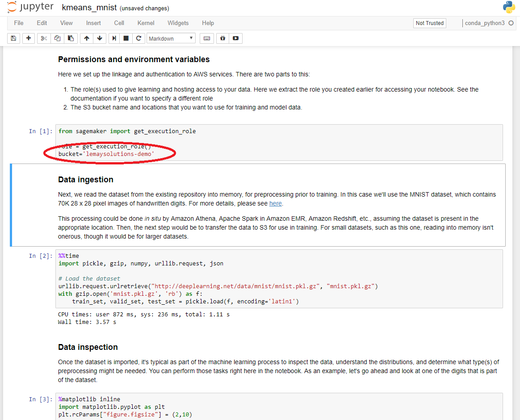The height and width of the screenshot is (420, 520).
Task: Restart the kernel icon
Action: [139, 38]
